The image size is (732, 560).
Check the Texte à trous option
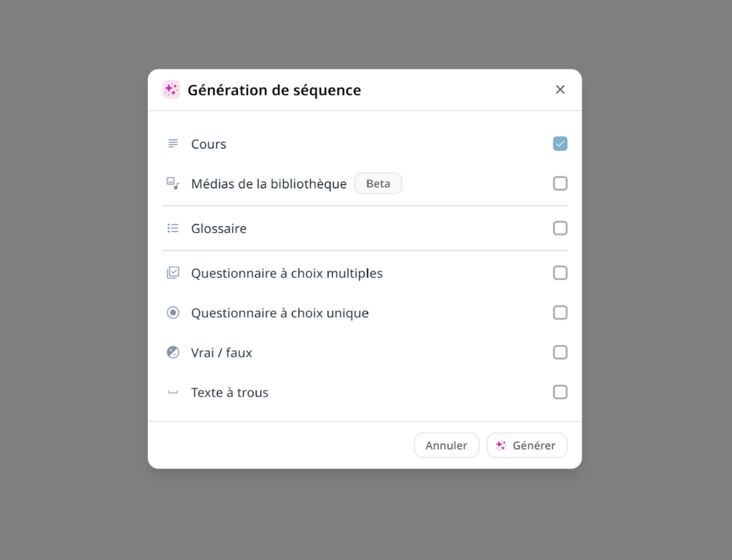[x=560, y=392]
